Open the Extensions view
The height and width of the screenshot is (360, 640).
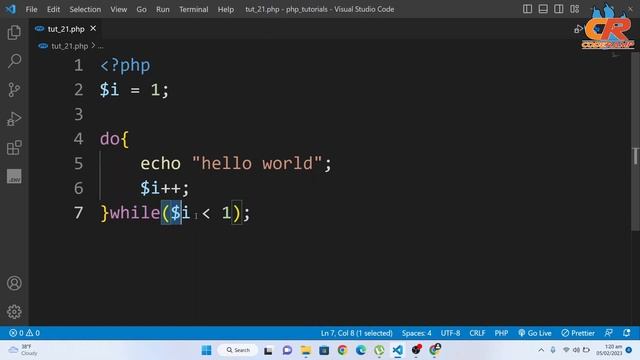(x=14, y=147)
